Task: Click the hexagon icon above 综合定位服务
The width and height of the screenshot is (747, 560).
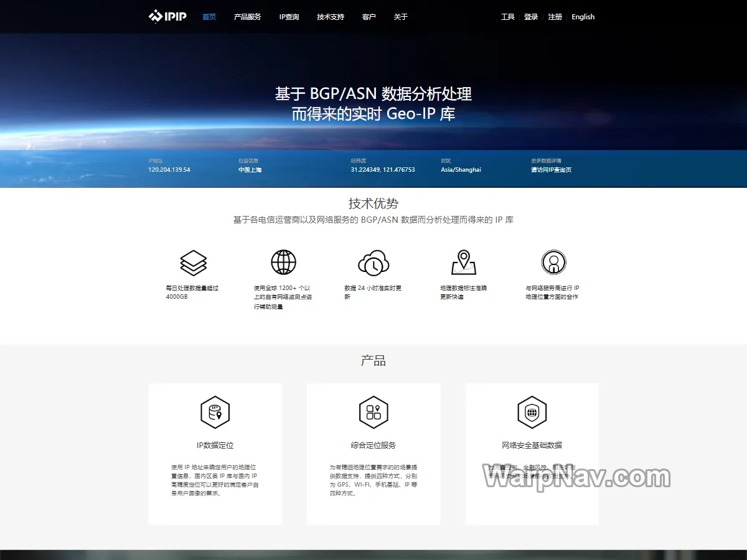Action: [374, 412]
